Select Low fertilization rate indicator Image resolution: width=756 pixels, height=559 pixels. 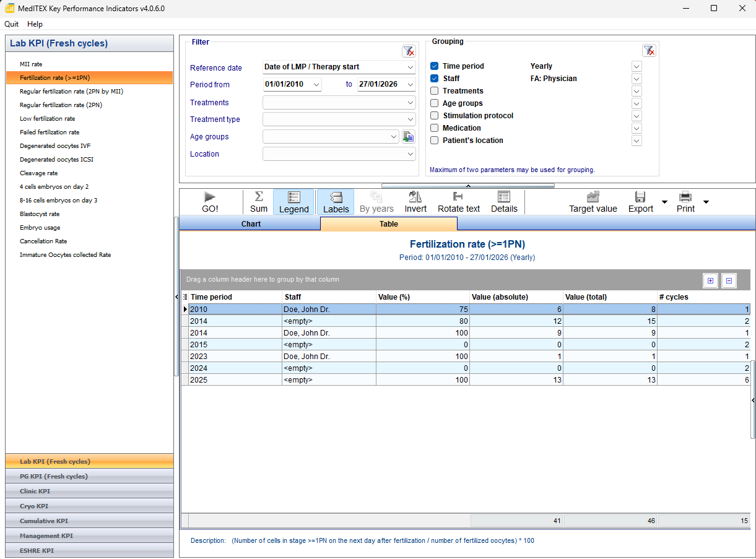[48, 118]
